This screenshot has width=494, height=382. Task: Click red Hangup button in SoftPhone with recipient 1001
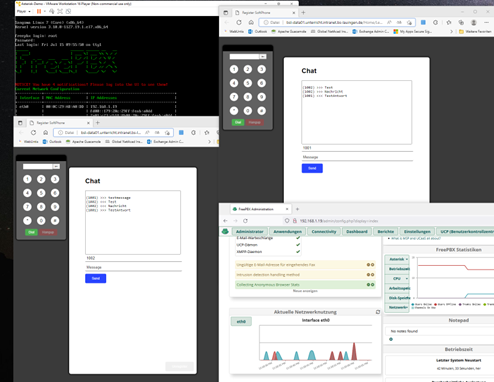point(255,122)
